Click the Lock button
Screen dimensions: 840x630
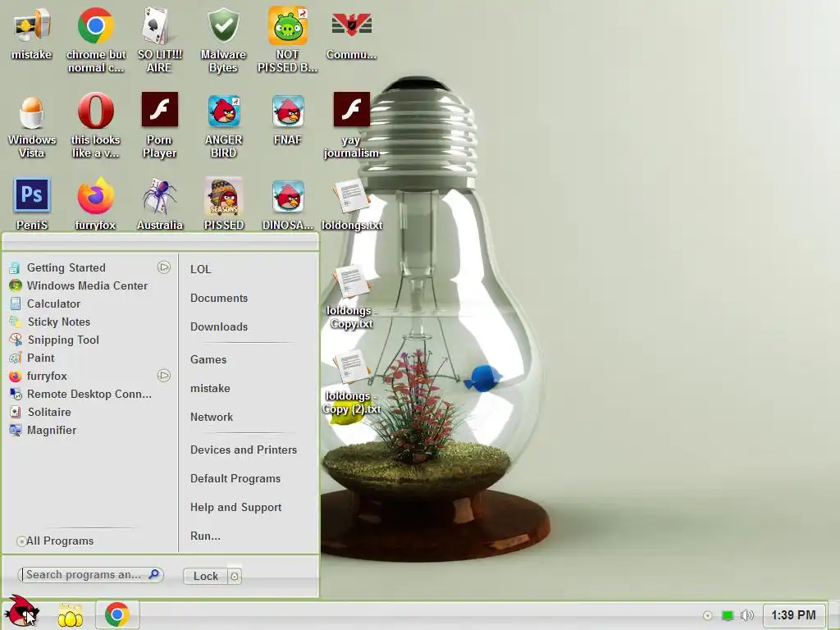coord(206,576)
